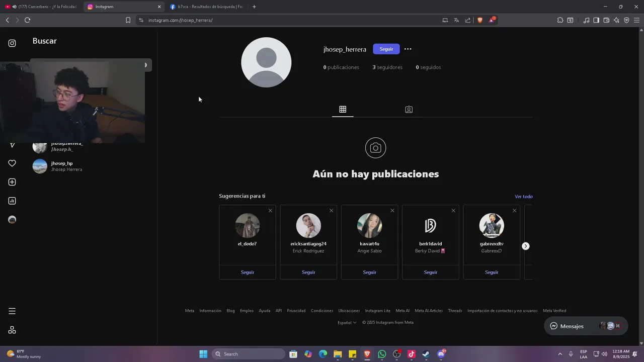Click the Create new post plus icon

pyautogui.click(x=12, y=182)
